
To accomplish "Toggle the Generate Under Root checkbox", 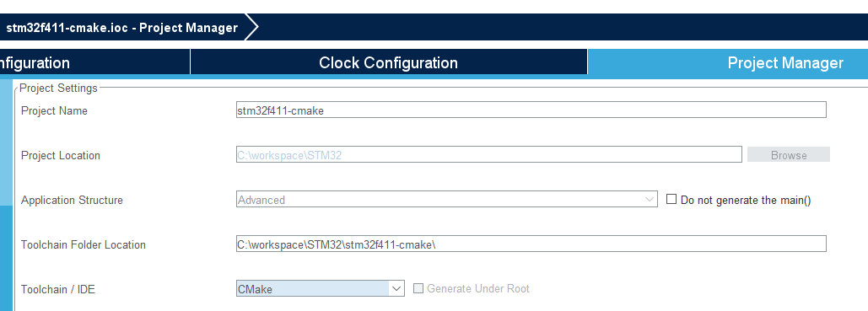I will 418,288.
